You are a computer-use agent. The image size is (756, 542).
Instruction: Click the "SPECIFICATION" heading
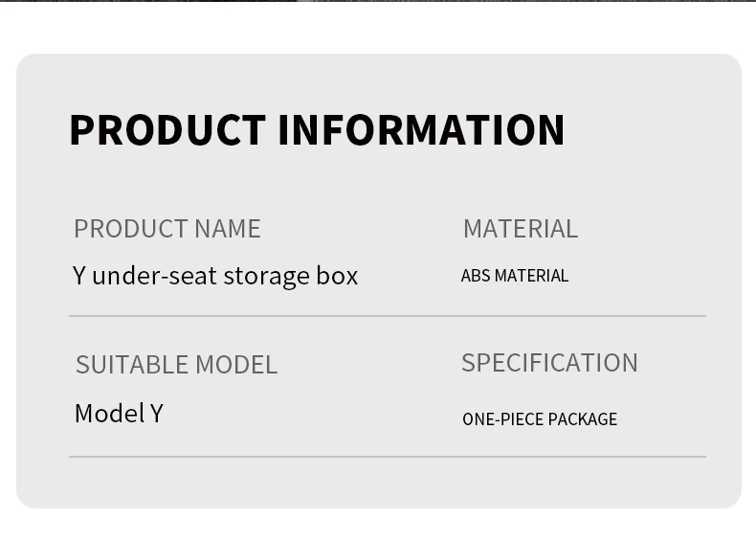(x=549, y=363)
